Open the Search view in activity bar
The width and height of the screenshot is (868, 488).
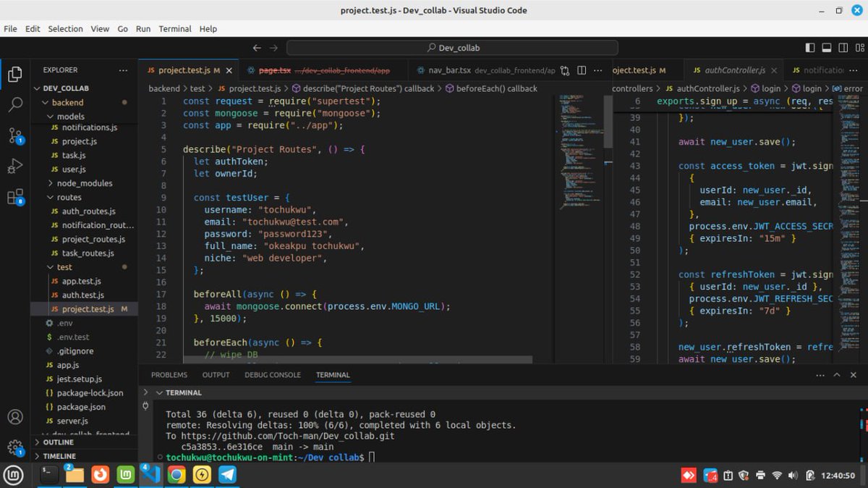[15, 104]
